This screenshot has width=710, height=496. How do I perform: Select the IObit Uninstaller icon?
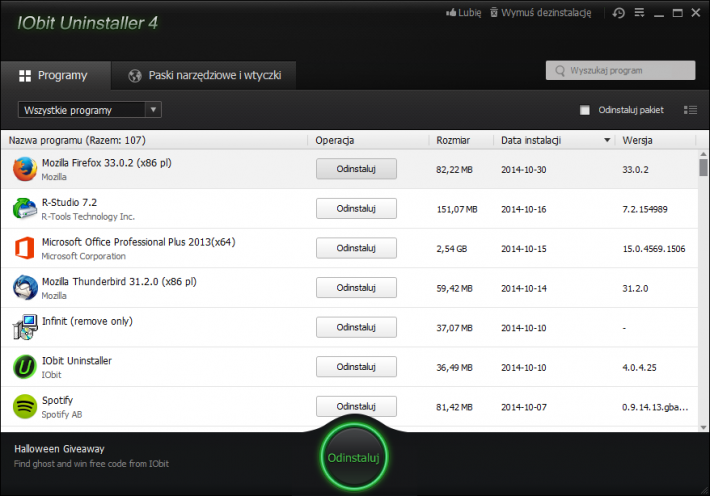coord(24,367)
